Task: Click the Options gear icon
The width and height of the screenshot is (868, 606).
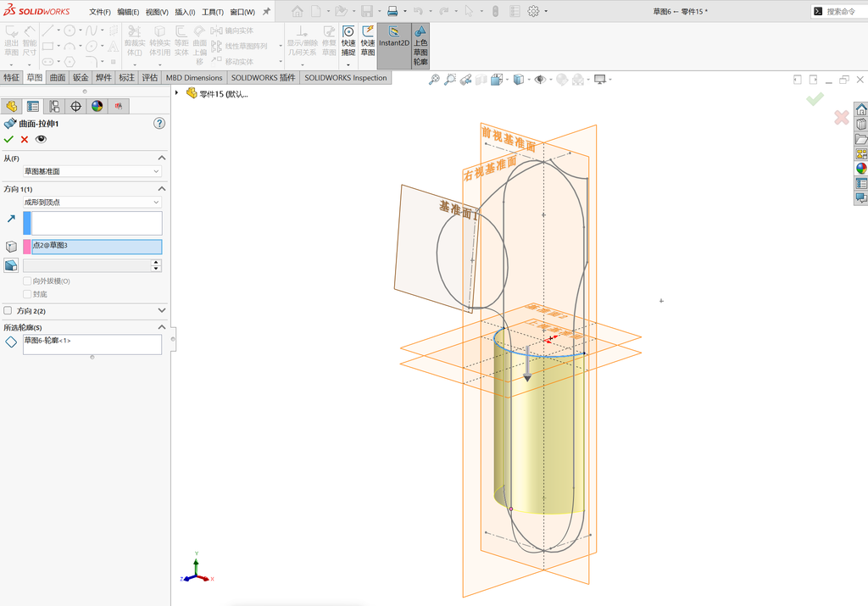Action: pos(533,11)
